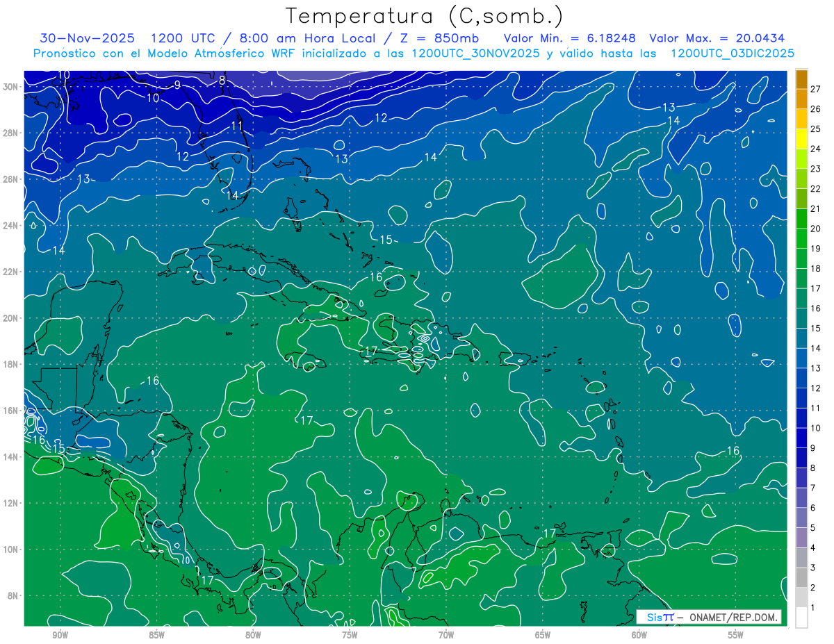This screenshot has height=644, width=834.
Task: Click the '16N' latitude axis label
Action: point(10,411)
